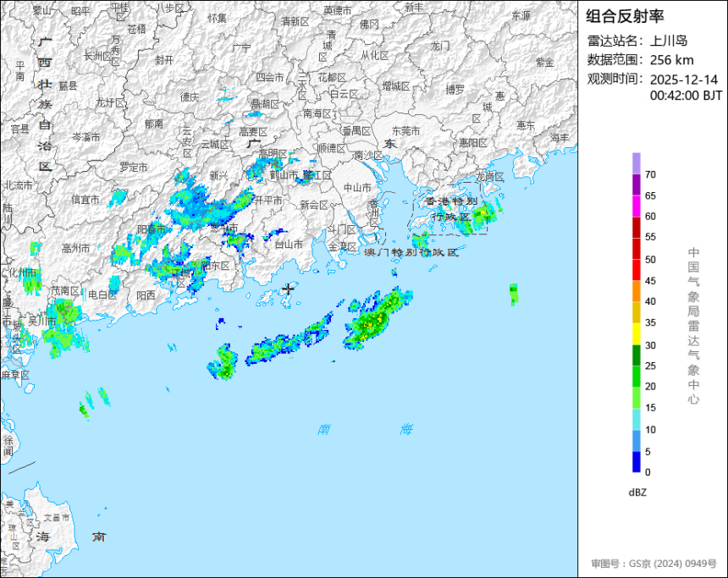Click the 审图号 GS京 (2024) 0949号 text
The image size is (728, 578).
click(x=654, y=564)
